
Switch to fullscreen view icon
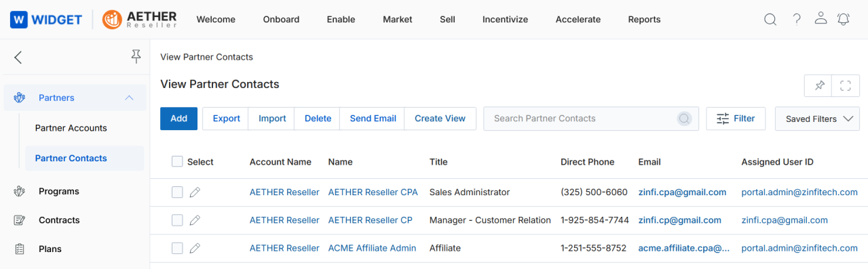(846, 85)
